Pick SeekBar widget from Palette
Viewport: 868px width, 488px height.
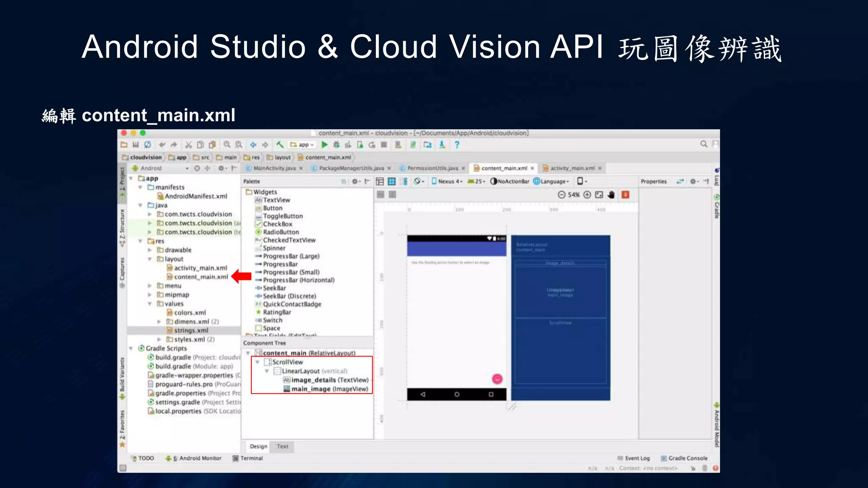pyautogui.click(x=270, y=288)
